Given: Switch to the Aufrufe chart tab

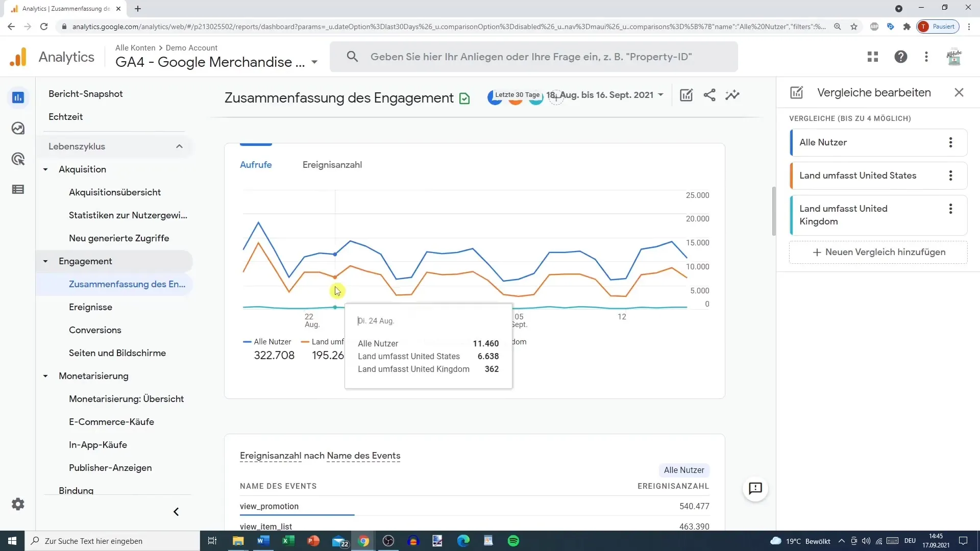Looking at the screenshot, I should pyautogui.click(x=256, y=165).
